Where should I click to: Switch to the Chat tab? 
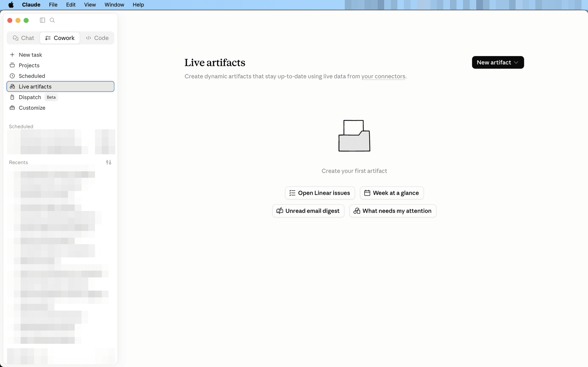pyautogui.click(x=24, y=38)
